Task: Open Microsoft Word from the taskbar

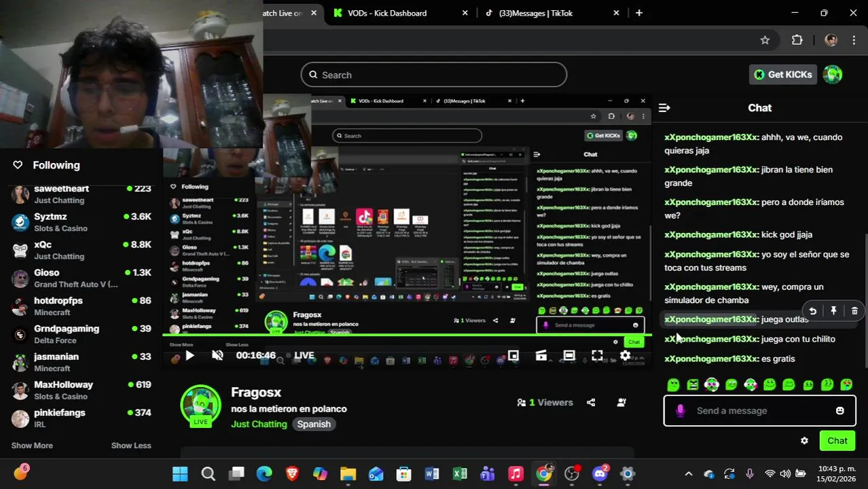Action: 432,473
